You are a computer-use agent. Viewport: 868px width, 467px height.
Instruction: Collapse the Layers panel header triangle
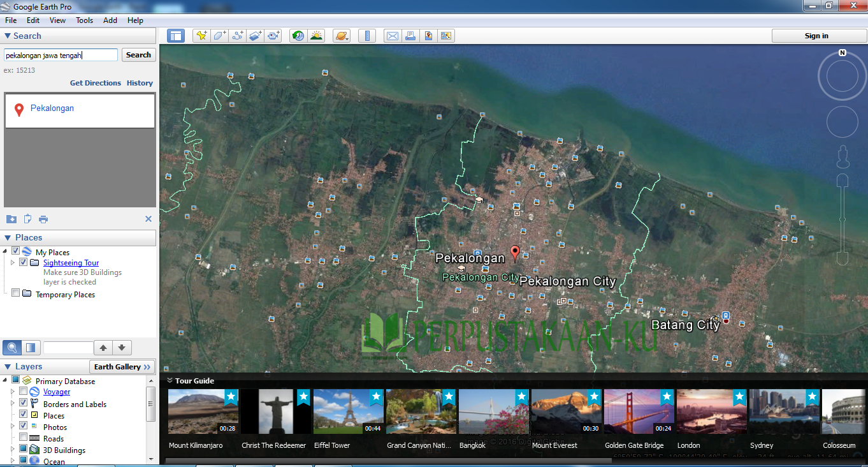point(8,367)
